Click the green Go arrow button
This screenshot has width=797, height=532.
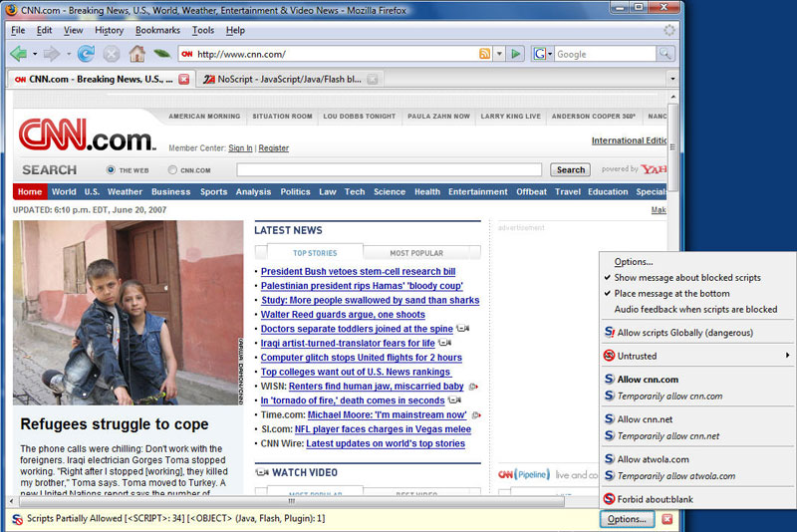click(516, 54)
